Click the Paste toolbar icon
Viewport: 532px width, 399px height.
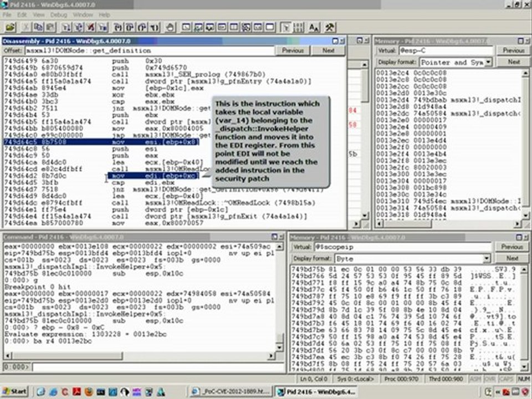(x=50, y=28)
